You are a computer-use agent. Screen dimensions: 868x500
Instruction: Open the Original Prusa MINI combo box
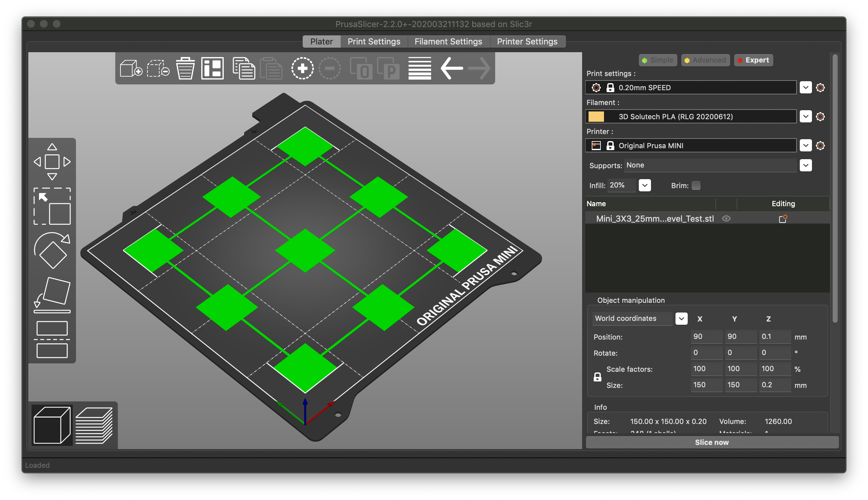(691, 146)
